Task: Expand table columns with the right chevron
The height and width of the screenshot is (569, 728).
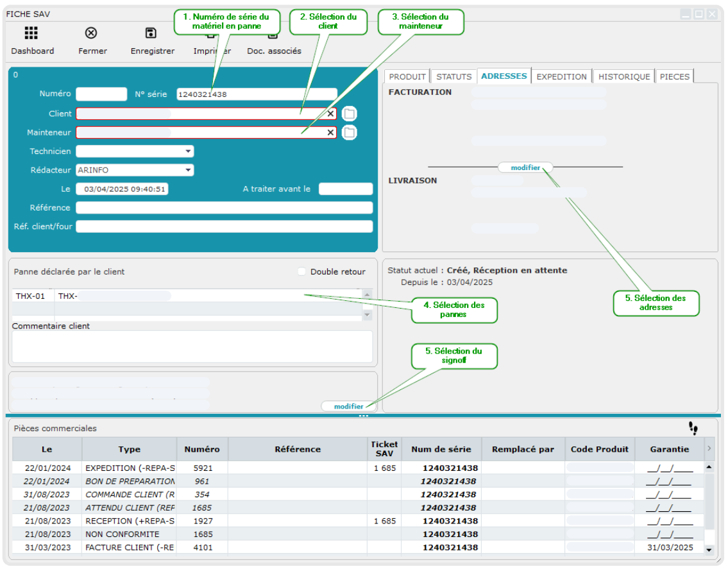Action: pyautogui.click(x=709, y=448)
